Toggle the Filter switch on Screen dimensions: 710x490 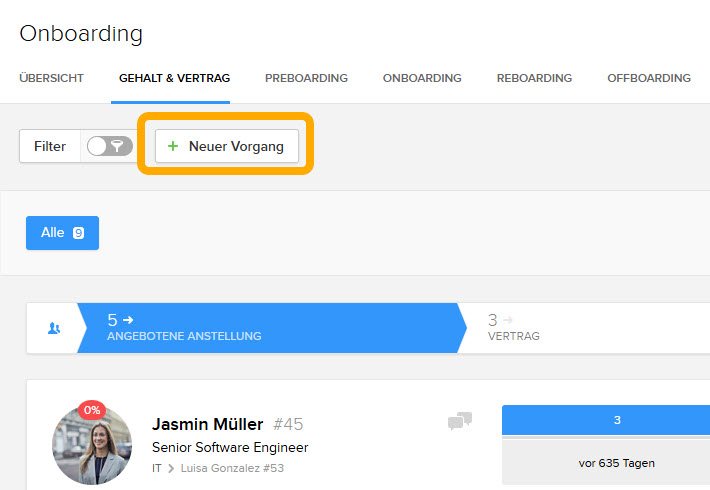(x=110, y=146)
